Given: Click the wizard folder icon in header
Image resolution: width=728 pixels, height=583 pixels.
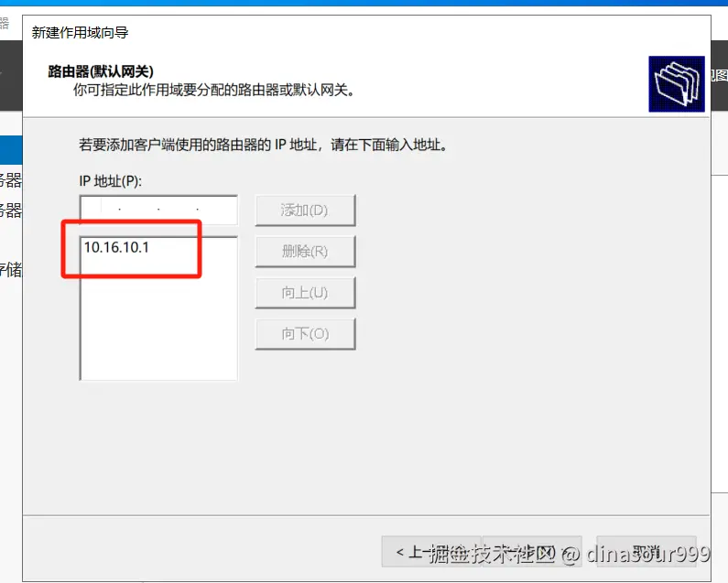Looking at the screenshot, I should (677, 84).
